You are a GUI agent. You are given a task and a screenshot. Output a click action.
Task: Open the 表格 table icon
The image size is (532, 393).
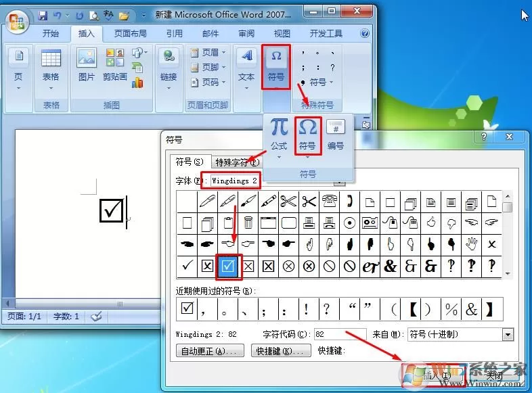tap(51, 69)
